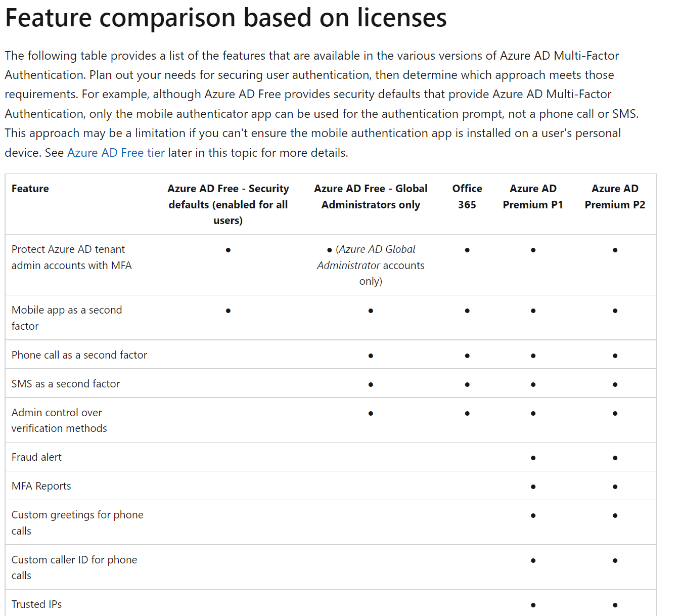Click 'Admin control over verification methods' row label

59,420
